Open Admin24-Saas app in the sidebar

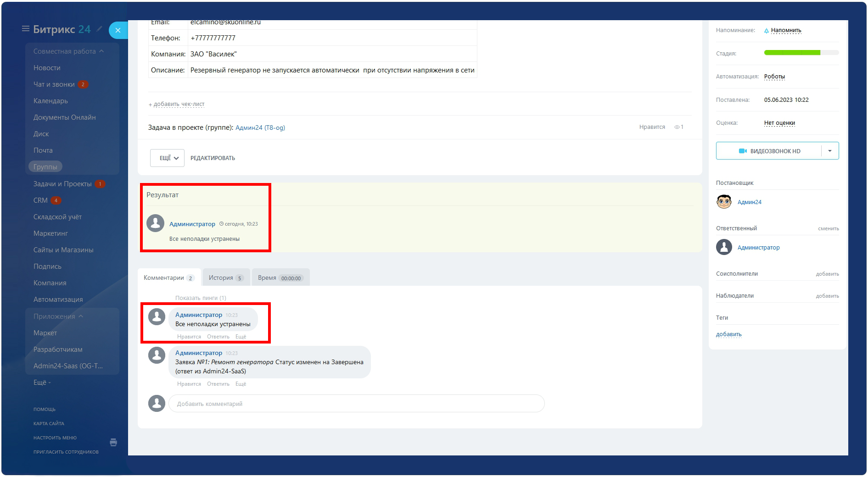[x=68, y=366]
